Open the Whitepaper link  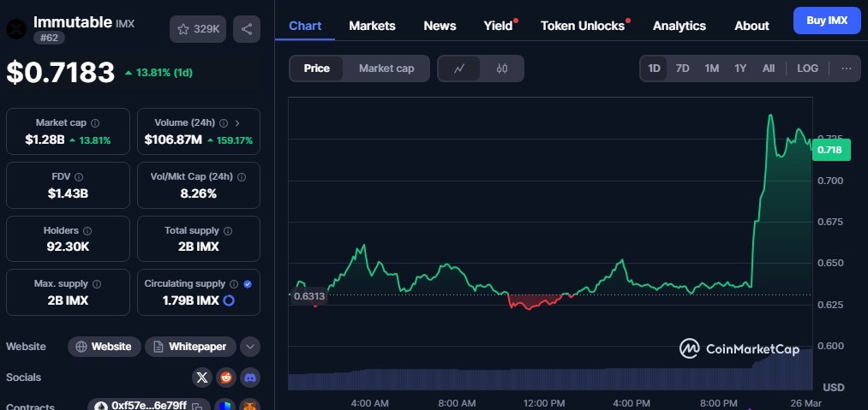click(x=190, y=347)
